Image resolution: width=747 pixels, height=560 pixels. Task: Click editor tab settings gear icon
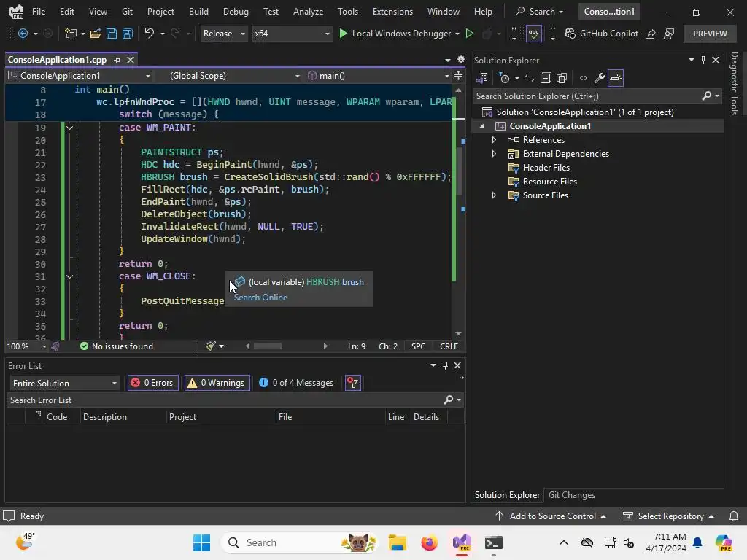click(461, 60)
